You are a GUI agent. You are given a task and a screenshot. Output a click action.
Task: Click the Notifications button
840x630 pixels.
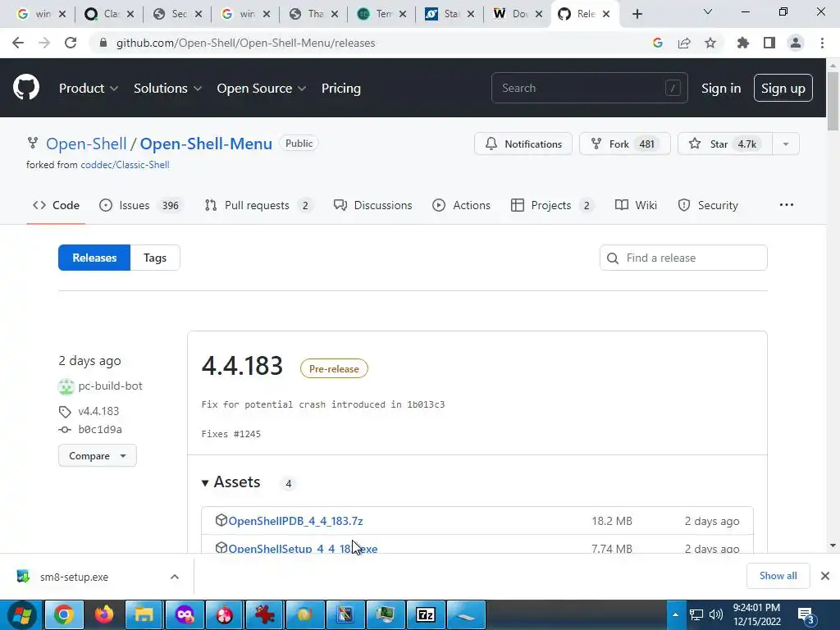(523, 144)
